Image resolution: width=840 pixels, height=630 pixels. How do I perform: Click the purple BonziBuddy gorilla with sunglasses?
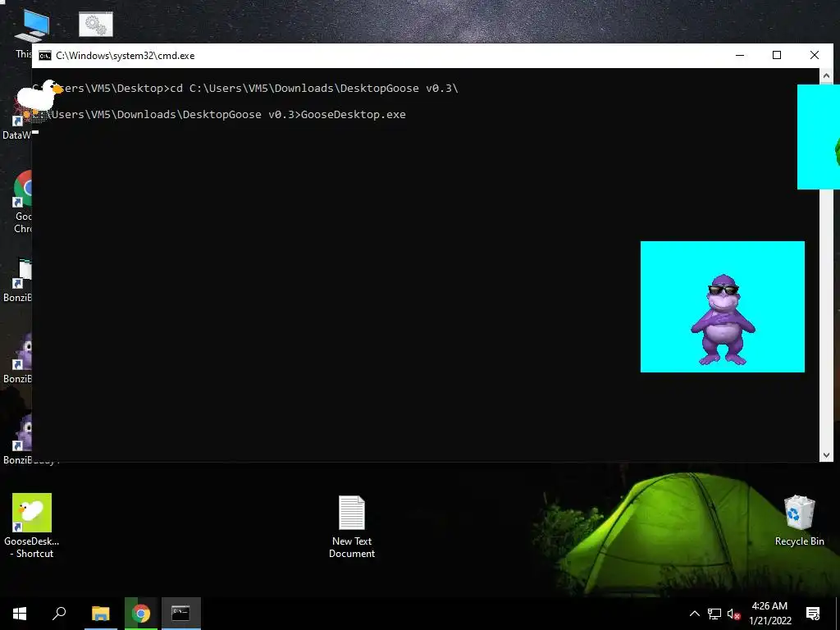click(723, 321)
